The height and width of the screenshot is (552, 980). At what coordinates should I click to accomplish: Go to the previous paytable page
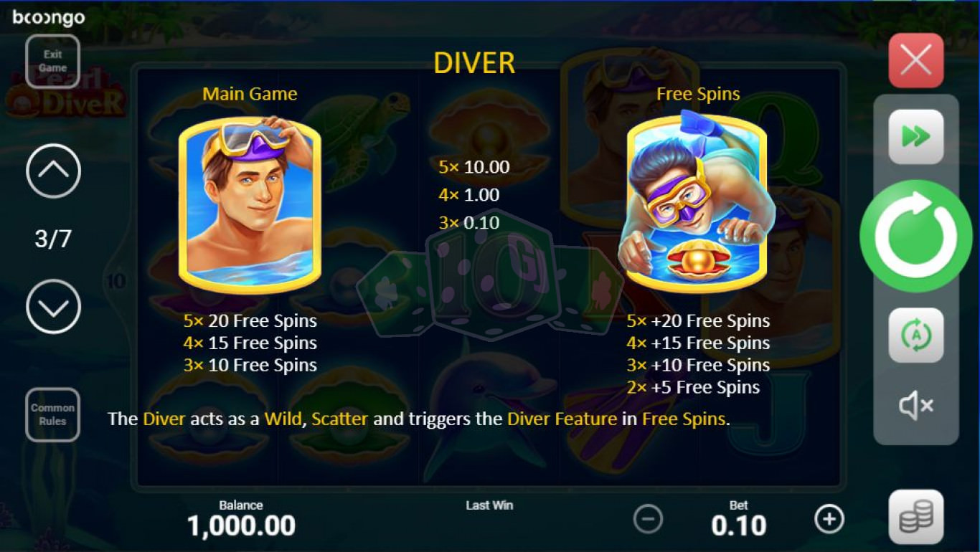pos(53,171)
